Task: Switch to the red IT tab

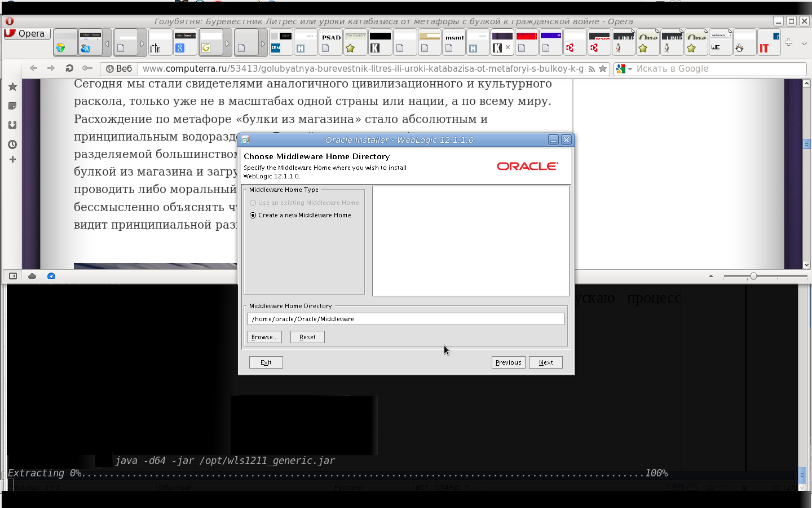Action: click(x=769, y=42)
